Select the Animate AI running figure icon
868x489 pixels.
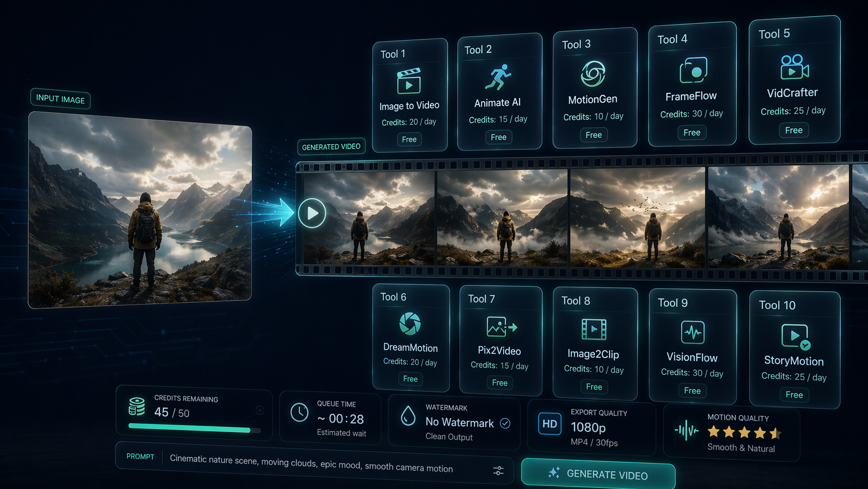(x=498, y=77)
